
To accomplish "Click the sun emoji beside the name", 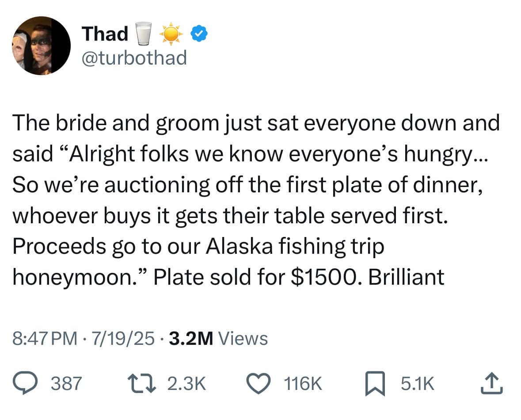I will click(x=170, y=34).
